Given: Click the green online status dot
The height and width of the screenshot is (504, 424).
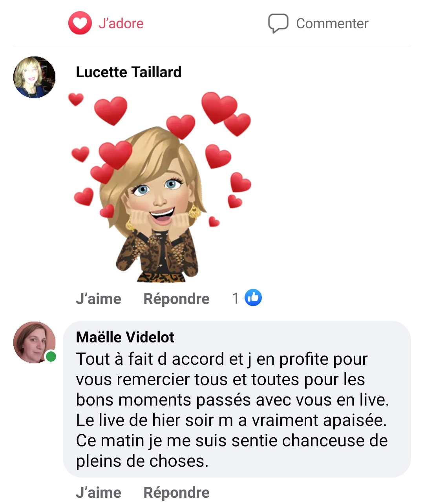Looking at the screenshot, I should (x=51, y=357).
